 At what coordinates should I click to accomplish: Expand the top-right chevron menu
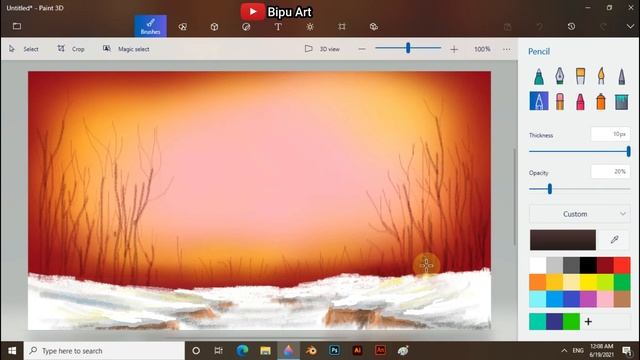pos(630,27)
